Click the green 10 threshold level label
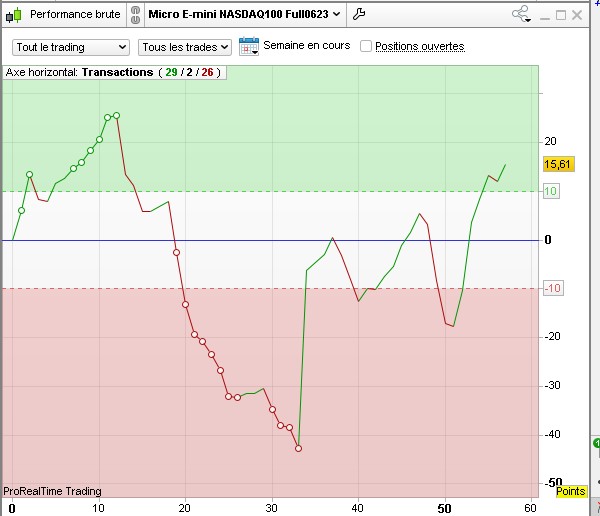600x516 pixels. [551, 191]
